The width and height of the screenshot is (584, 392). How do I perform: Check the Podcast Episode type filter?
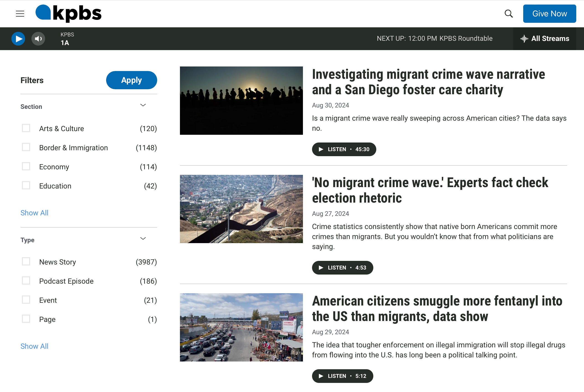[x=26, y=280]
